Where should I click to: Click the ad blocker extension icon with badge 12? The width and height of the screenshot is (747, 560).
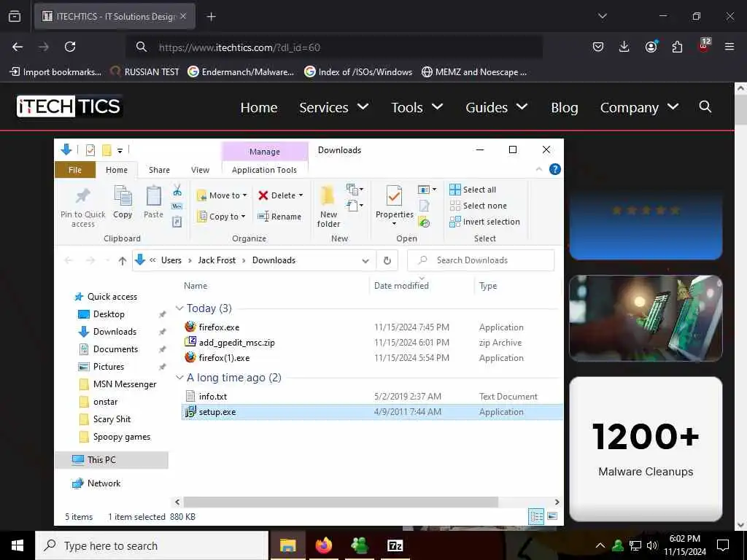click(x=704, y=46)
